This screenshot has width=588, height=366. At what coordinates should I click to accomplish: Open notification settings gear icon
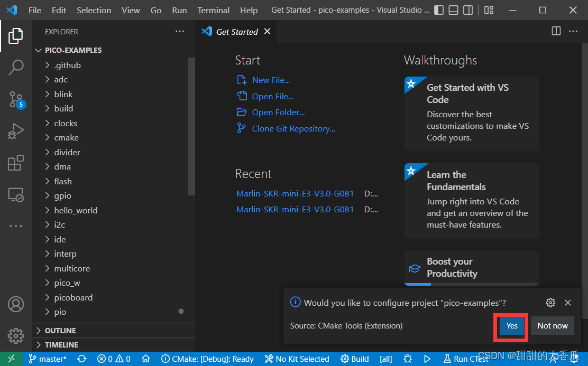point(550,303)
